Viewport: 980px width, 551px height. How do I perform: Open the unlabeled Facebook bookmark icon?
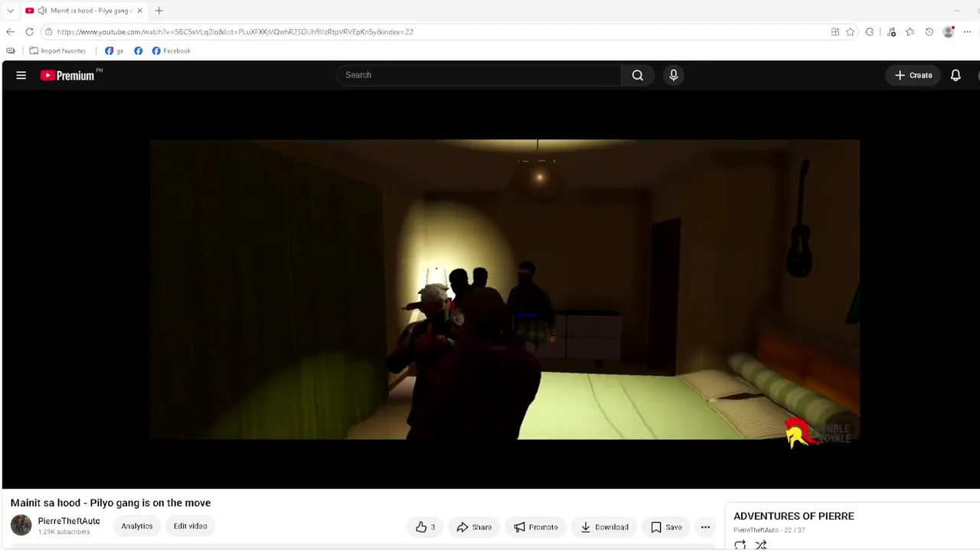[138, 51]
